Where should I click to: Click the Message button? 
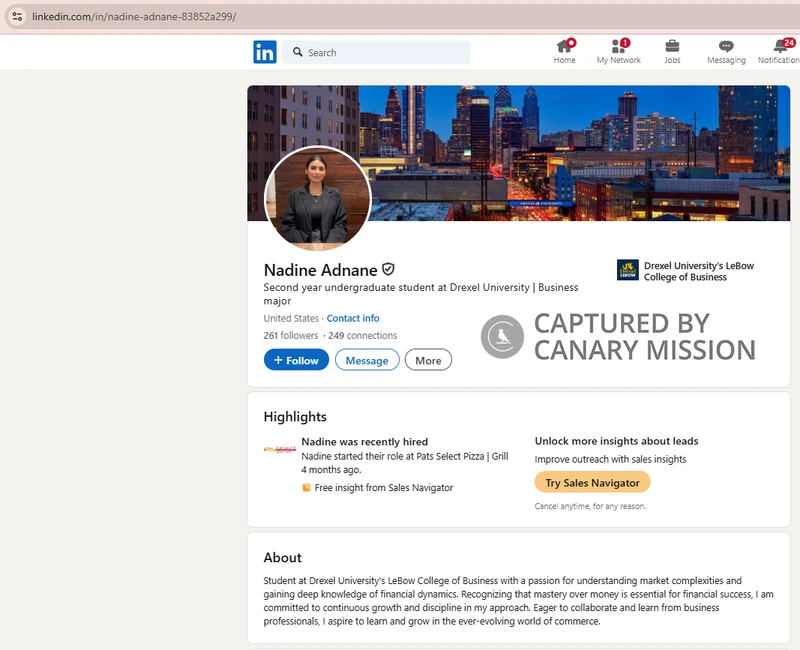pyautogui.click(x=367, y=360)
